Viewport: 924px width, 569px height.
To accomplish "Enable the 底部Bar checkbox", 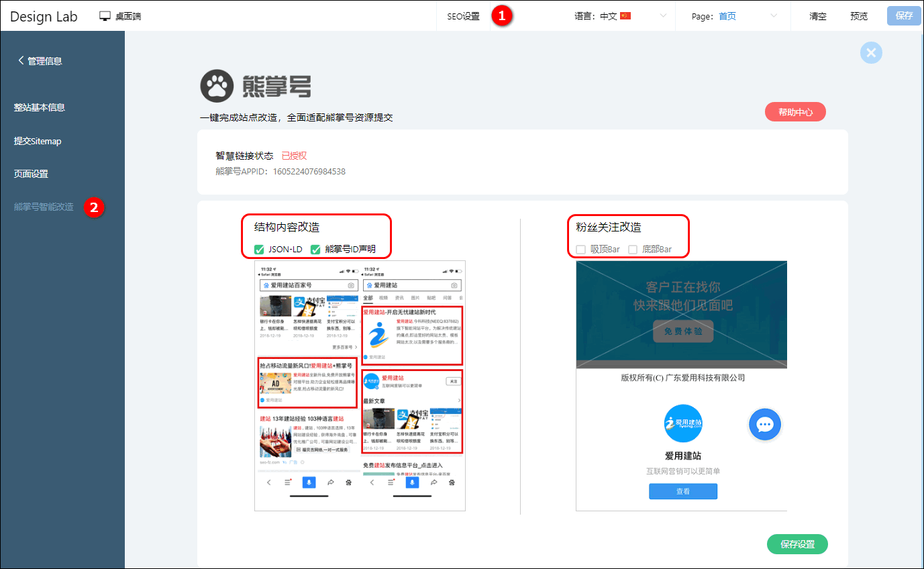I will [632, 250].
